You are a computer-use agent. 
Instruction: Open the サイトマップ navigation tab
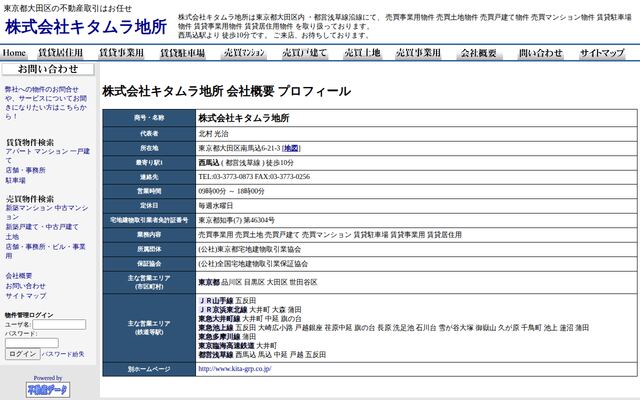(x=602, y=53)
